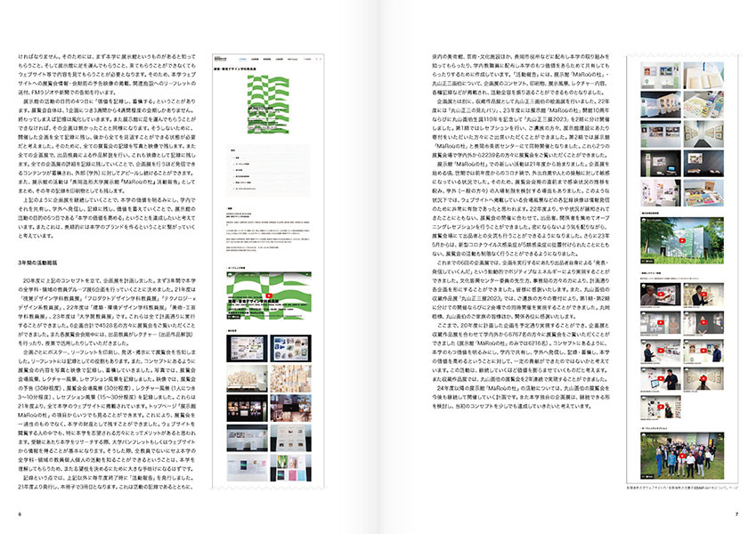Open the thumbnail of the wooden blocks wall installation in the white room
This screenshot has width=756, height=534.
coord(247,378)
